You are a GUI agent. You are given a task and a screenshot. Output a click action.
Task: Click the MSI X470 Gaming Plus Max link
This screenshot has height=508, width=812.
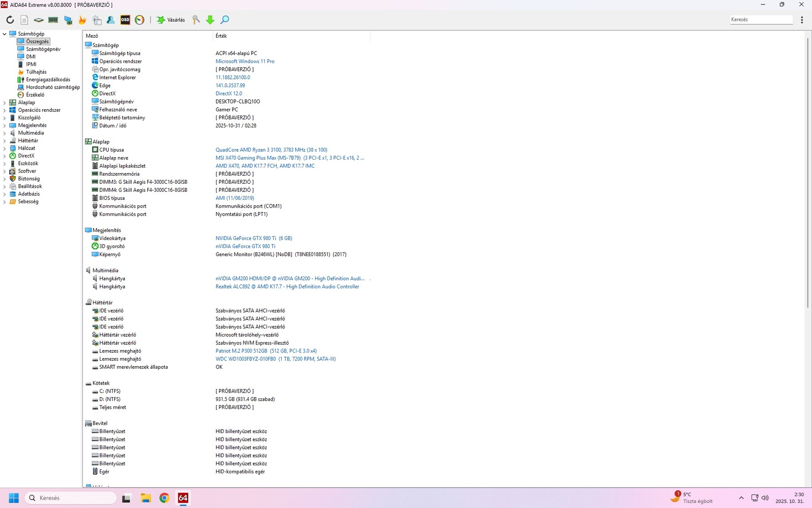[290, 158]
